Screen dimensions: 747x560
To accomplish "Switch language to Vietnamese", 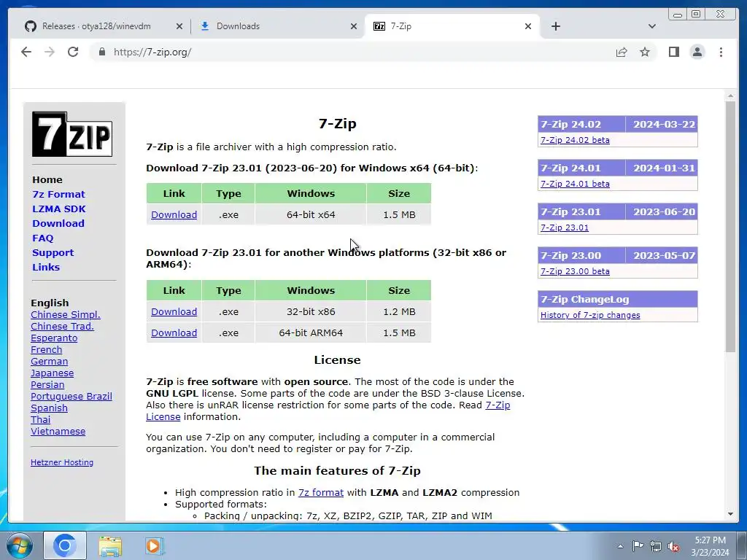I will click(58, 432).
